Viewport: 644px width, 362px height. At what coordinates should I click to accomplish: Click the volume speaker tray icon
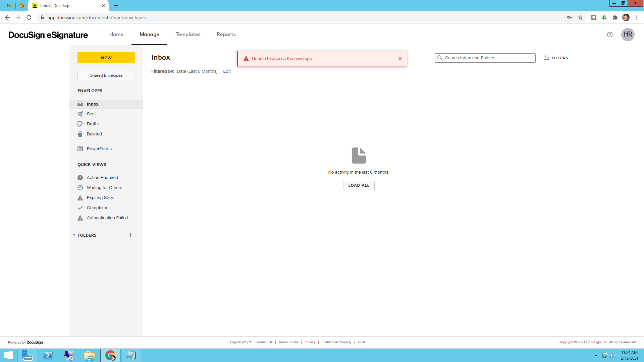612,355
